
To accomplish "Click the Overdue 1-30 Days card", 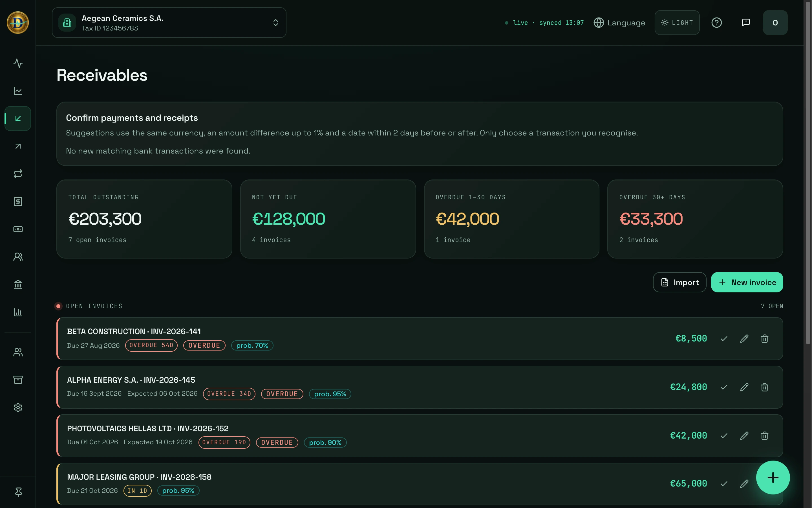I will (x=511, y=219).
